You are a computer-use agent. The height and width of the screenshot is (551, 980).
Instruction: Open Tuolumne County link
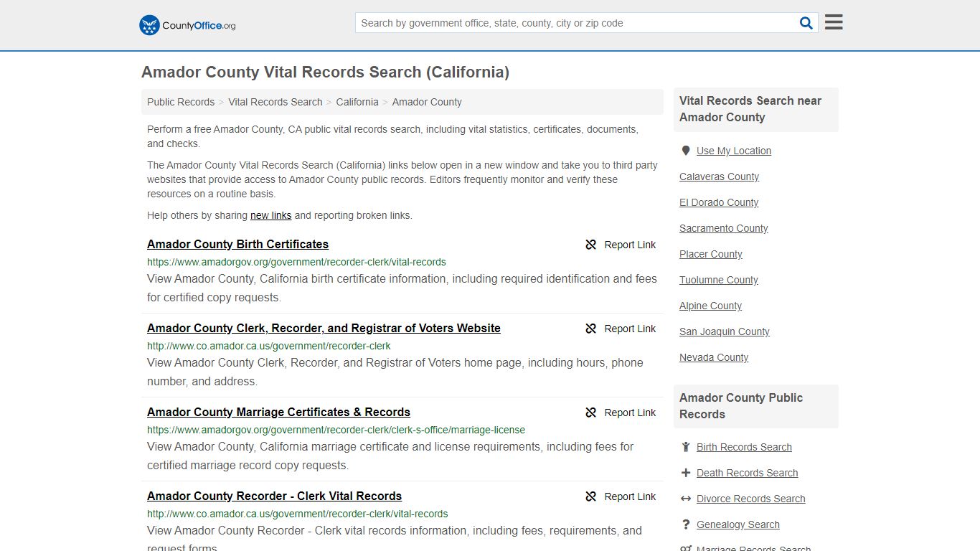[x=719, y=280]
